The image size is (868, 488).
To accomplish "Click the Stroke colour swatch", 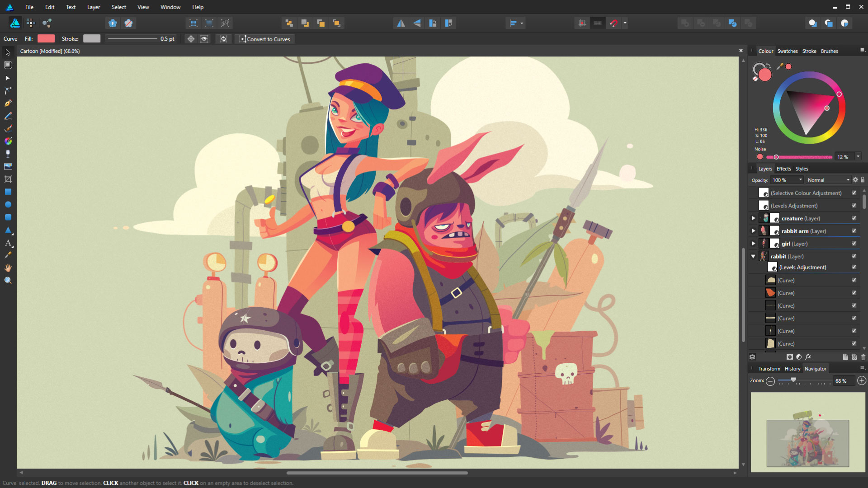I will (x=90, y=39).
